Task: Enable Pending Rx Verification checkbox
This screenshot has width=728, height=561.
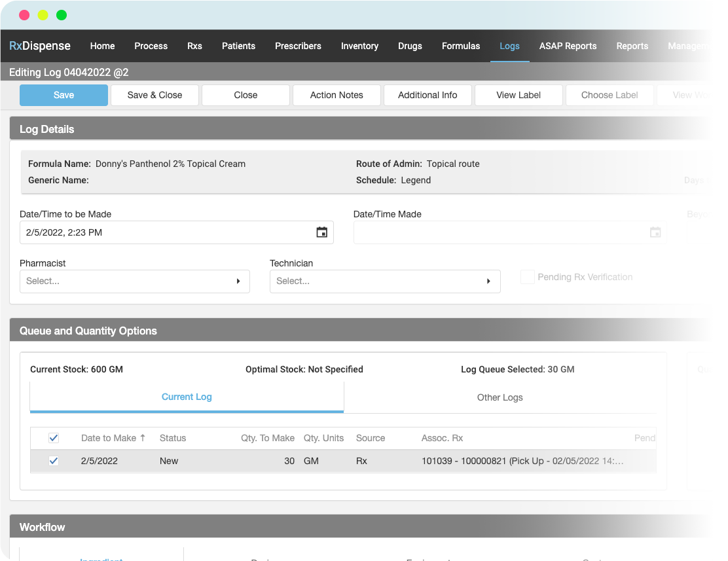Action: tap(528, 277)
